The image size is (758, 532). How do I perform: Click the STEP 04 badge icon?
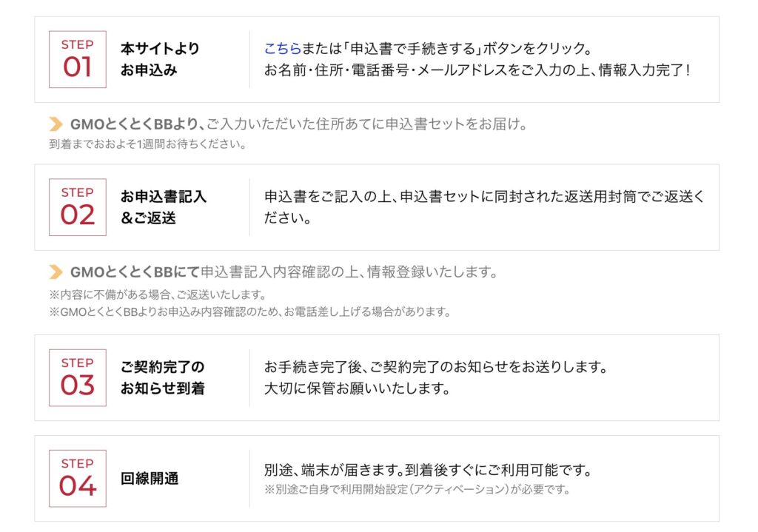(x=78, y=478)
